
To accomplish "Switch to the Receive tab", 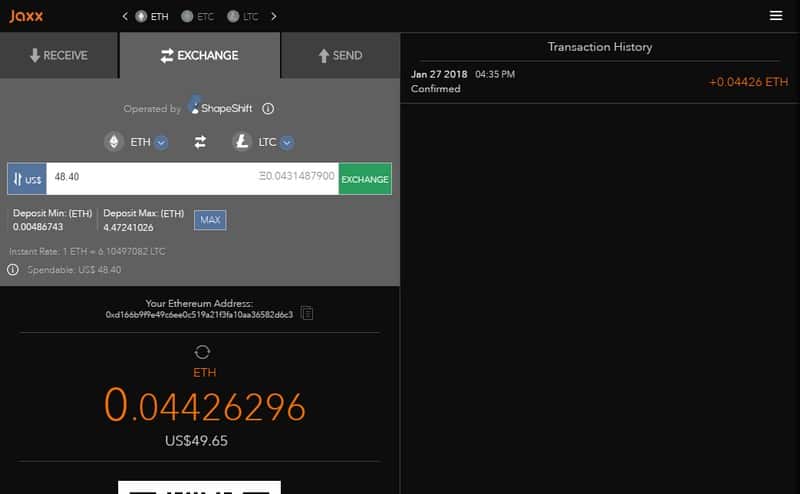I will tap(59, 55).
